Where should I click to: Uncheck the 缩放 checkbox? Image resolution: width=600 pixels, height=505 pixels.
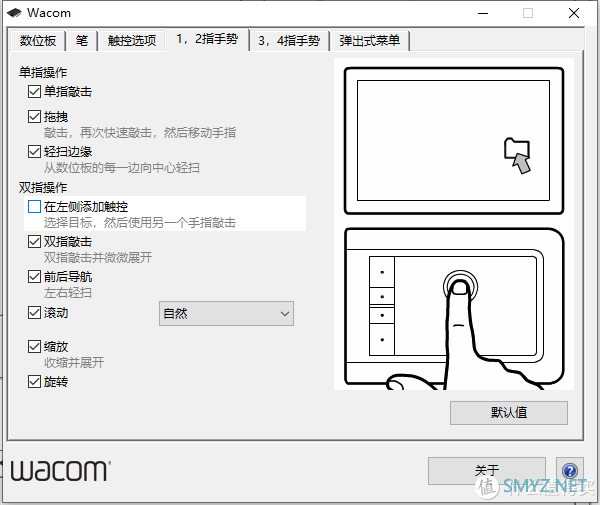coord(34,347)
